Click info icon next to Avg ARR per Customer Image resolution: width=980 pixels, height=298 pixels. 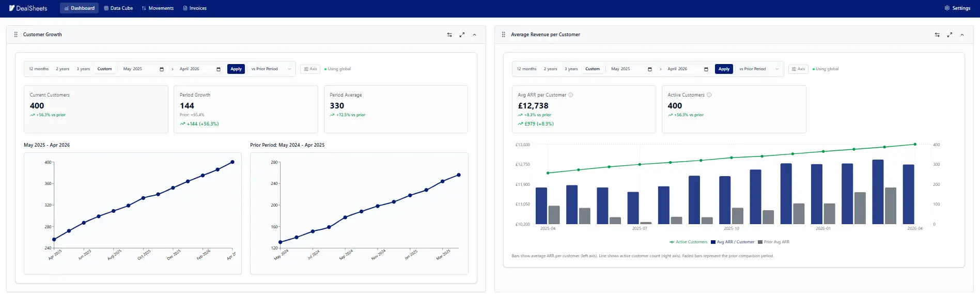[x=571, y=95]
